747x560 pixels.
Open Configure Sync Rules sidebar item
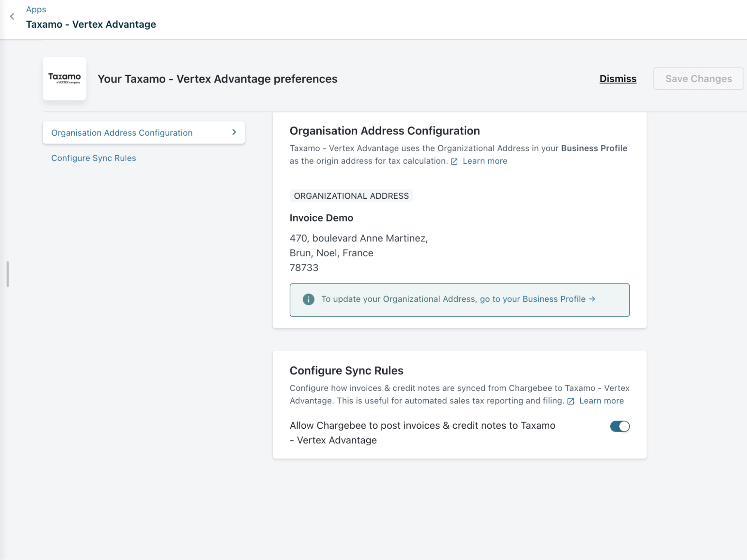[93, 158]
